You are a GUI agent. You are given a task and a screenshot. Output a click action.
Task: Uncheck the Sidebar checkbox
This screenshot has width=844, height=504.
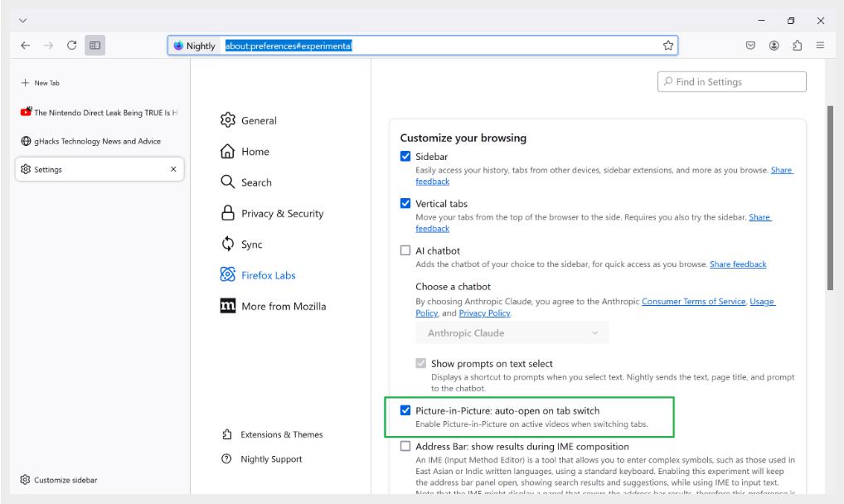click(x=405, y=157)
